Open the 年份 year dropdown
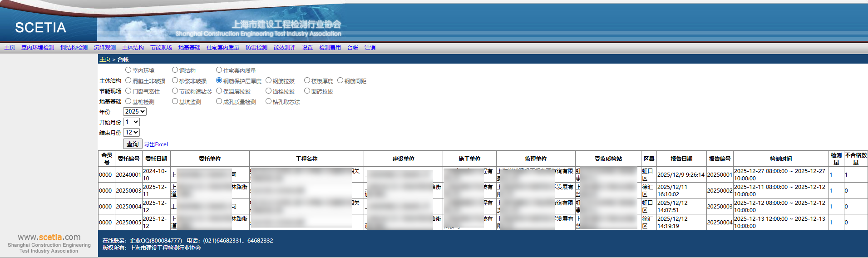 click(135, 112)
